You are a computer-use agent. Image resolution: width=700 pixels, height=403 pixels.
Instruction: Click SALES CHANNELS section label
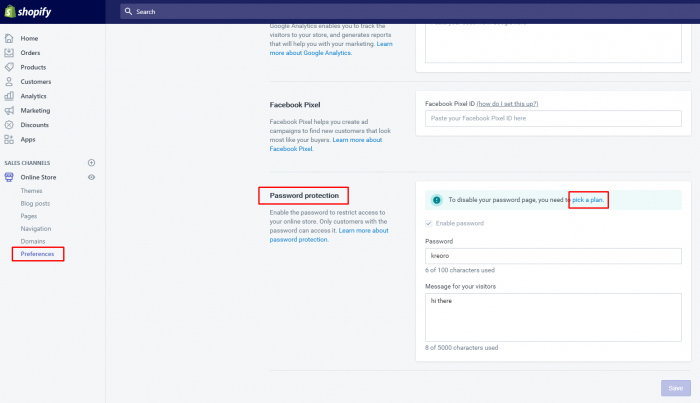(27, 163)
